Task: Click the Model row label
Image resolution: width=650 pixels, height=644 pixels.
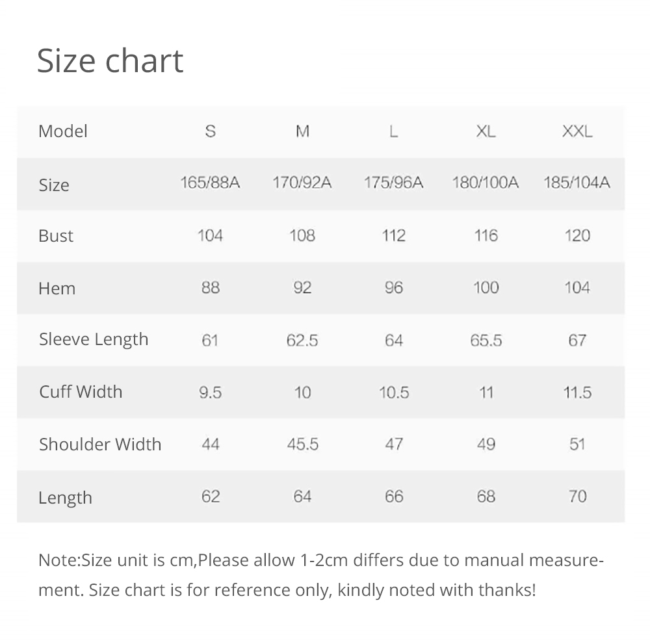Action: [63, 131]
